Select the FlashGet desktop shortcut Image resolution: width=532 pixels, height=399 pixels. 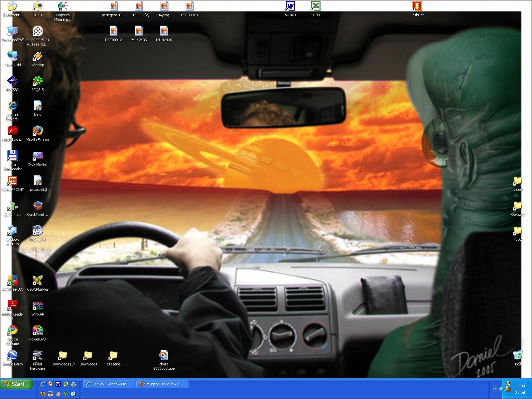click(x=416, y=7)
